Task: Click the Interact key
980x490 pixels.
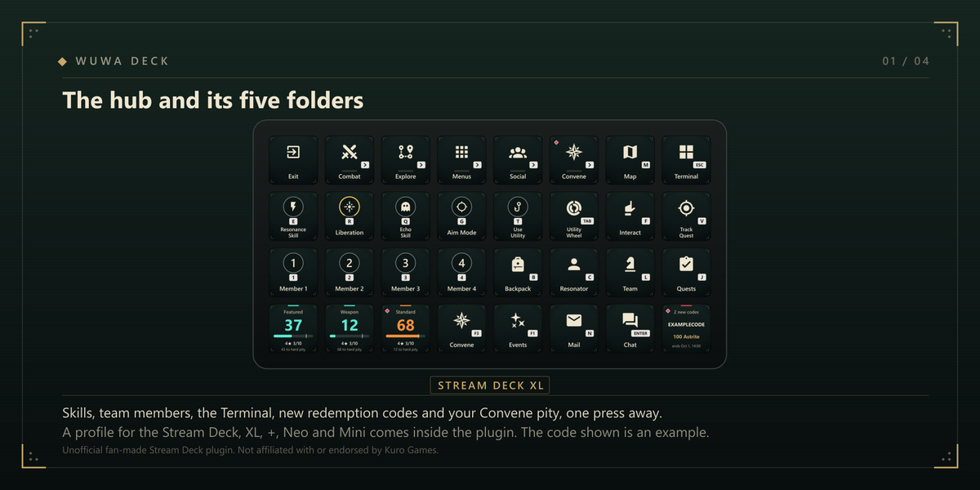Action: (630, 216)
